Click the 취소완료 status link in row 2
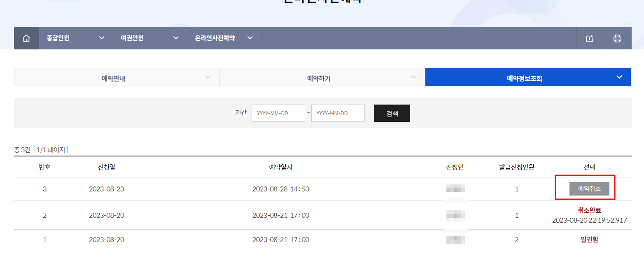Image resolution: width=644 pixels, height=254 pixels. (589, 210)
